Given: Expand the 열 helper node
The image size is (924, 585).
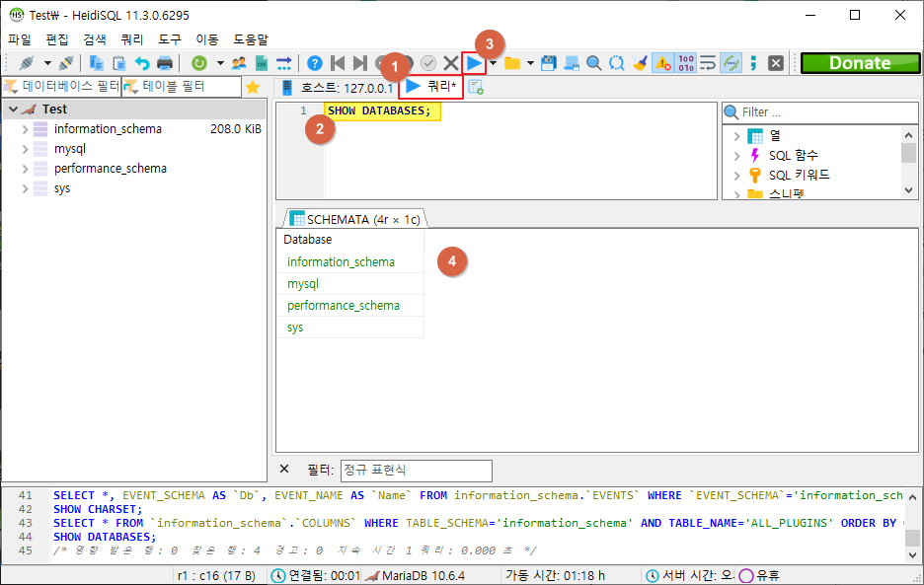Looking at the screenshot, I should click(736, 136).
